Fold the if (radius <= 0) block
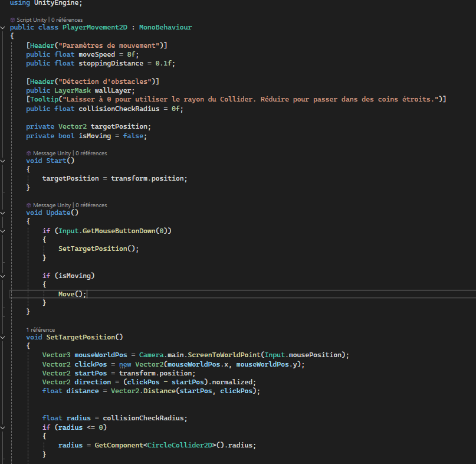This screenshot has width=476, height=464. click(3, 427)
